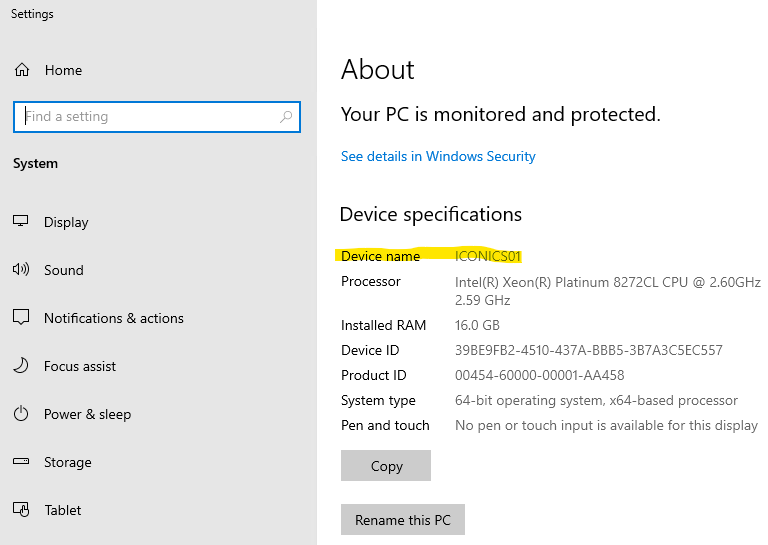Select Power & sleep settings
Screen dimensions: 768x545
pos(87,414)
